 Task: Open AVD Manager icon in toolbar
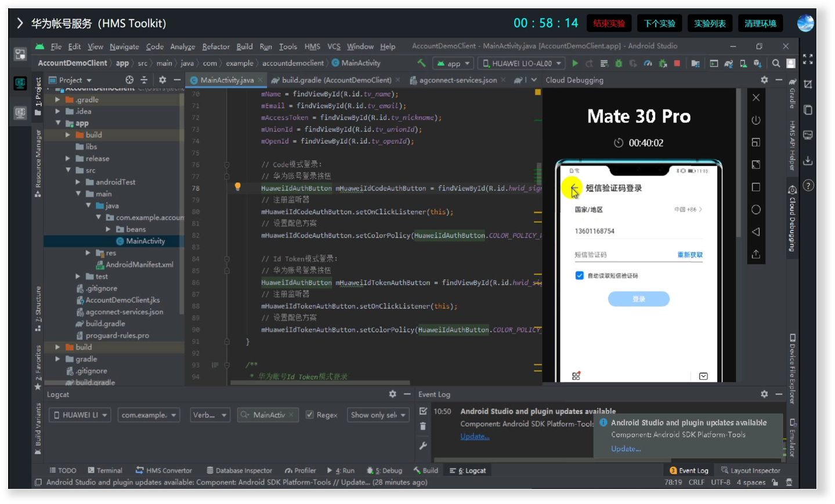(x=743, y=63)
